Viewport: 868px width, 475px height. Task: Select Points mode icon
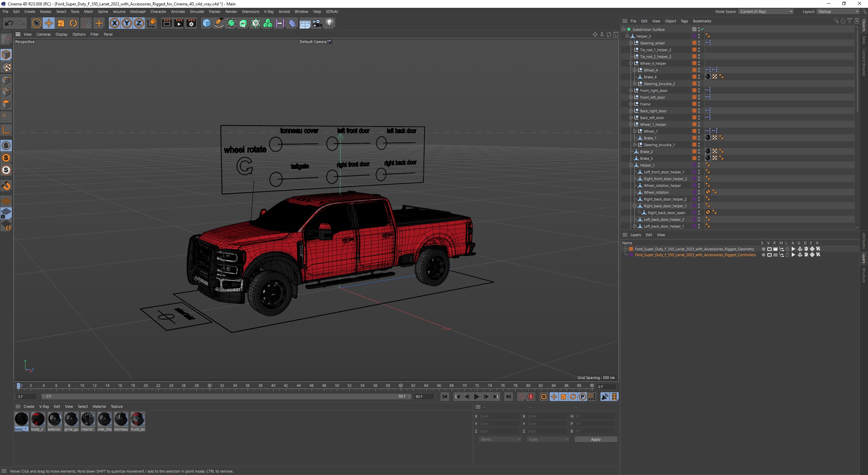coord(6,80)
